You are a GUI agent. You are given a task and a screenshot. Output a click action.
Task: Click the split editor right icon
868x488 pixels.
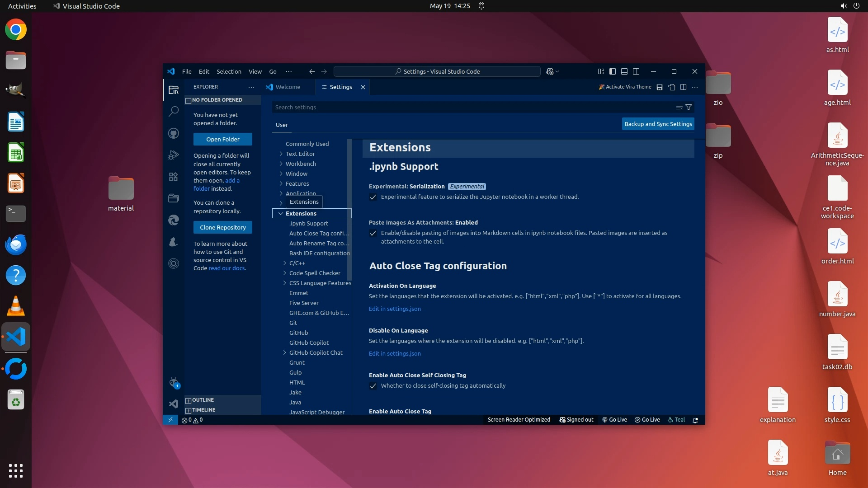point(684,87)
